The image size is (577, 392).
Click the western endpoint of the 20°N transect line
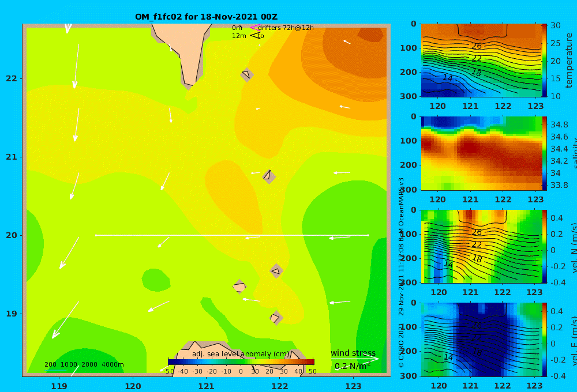(x=96, y=235)
